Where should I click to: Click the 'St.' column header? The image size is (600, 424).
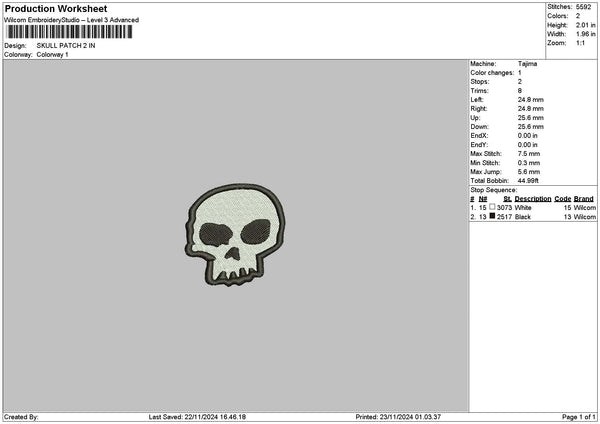pyautogui.click(x=507, y=199)
